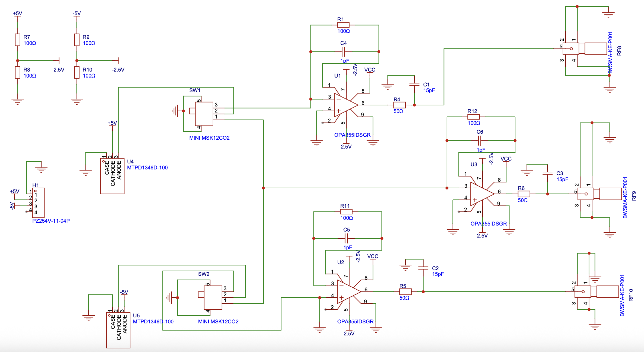Select the R8 resistor symbol

click(17, 72)
